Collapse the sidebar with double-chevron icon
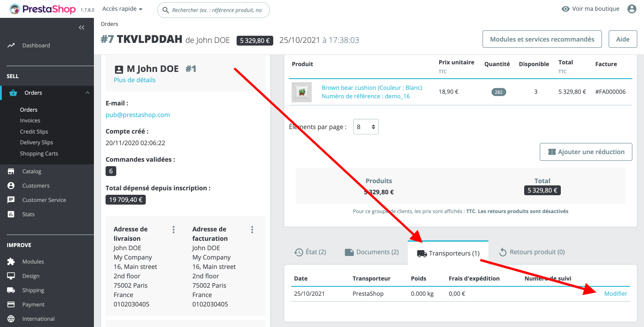This screenshot has height=327, width=644. 81,28
